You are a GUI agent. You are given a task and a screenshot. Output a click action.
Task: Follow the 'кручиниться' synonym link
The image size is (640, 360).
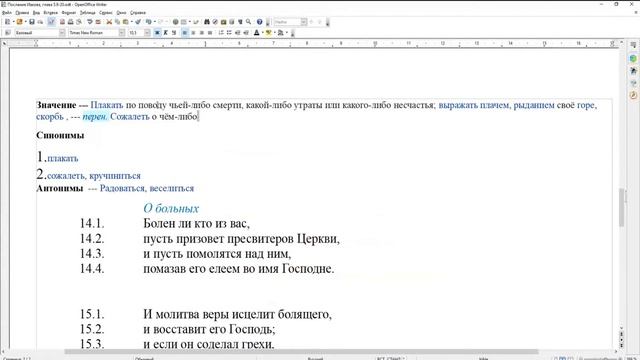click(x=115, y=176)
